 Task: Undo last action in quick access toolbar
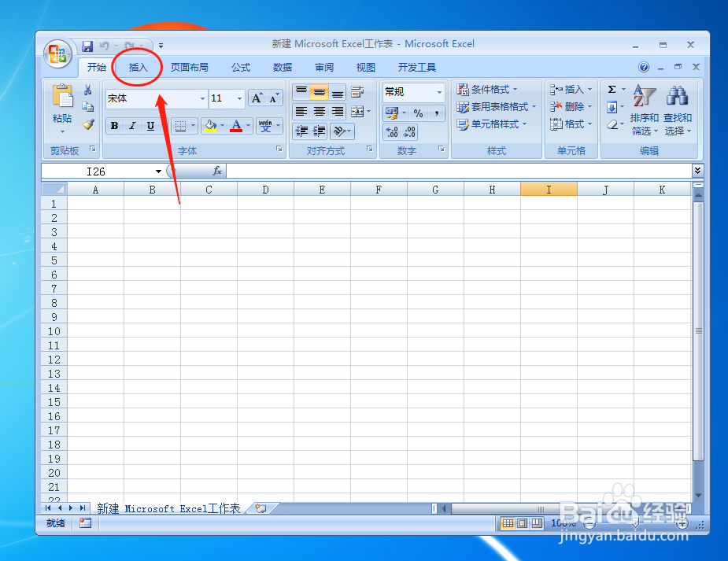[x=104, y=46]
